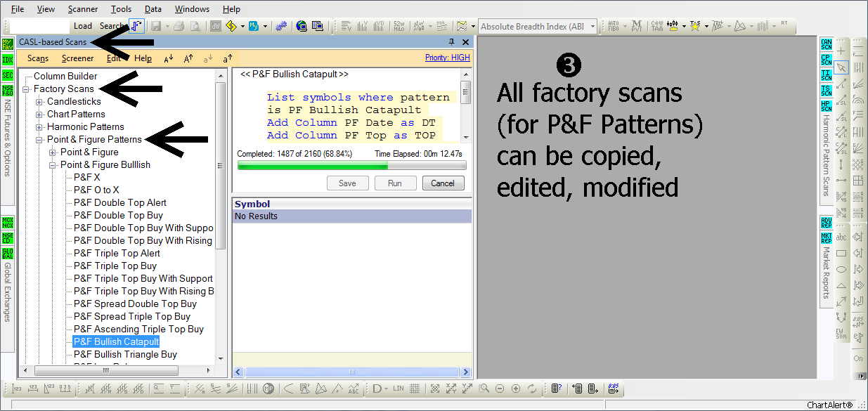
Task: Decrease font size with large A down-arrow
Action: coord(169,59)
